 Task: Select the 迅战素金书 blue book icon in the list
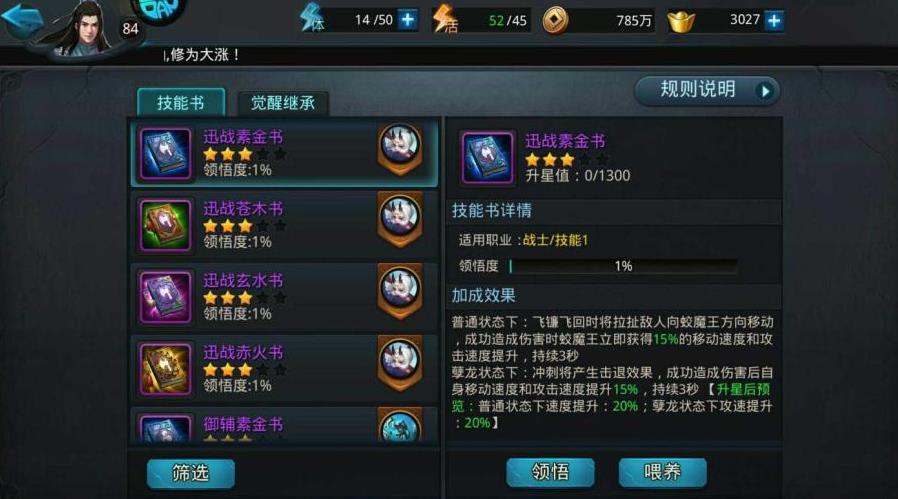click(x=166, y=154)
